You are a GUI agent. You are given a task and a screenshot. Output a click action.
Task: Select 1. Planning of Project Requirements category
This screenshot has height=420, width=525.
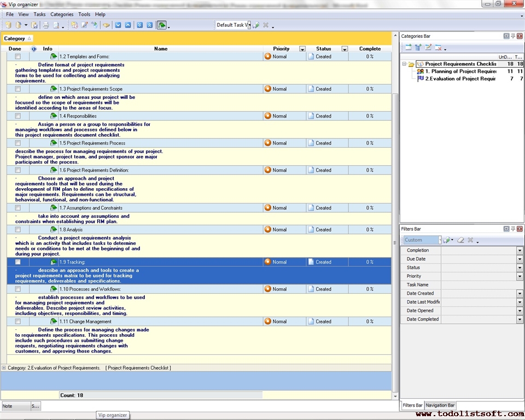tap(460, 71)
